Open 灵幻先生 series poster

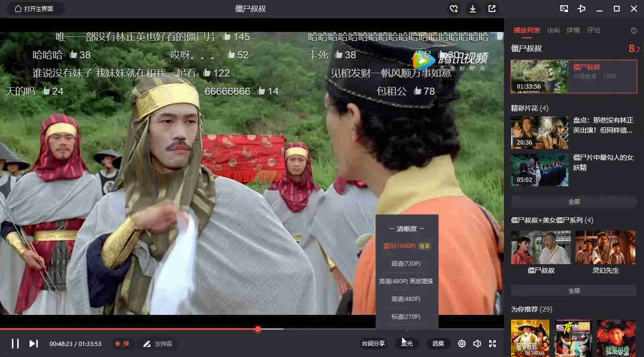606,247
